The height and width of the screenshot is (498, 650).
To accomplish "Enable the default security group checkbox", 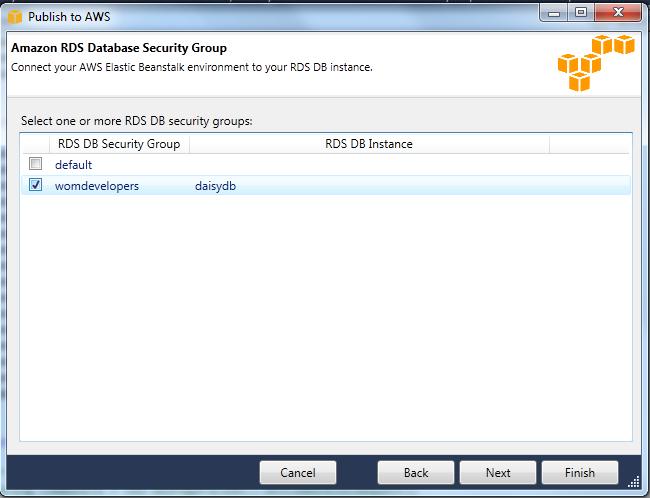I will click(x=36, y=163).
